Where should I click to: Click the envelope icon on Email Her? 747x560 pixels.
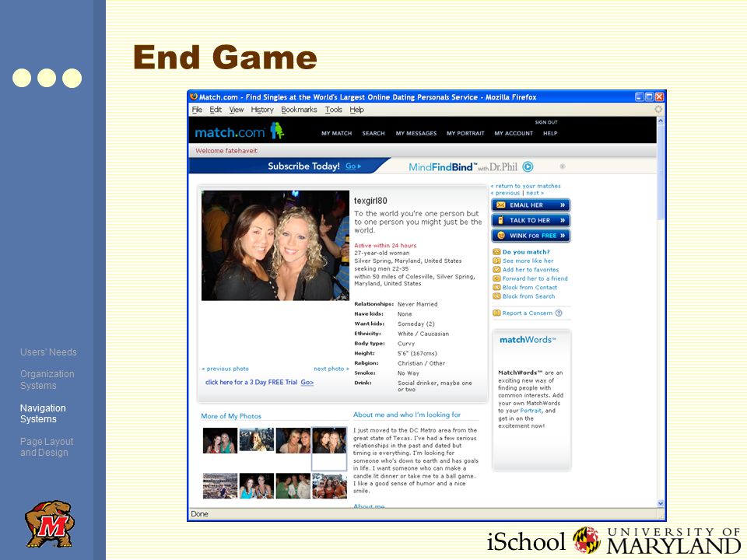[x=500, y=205]
